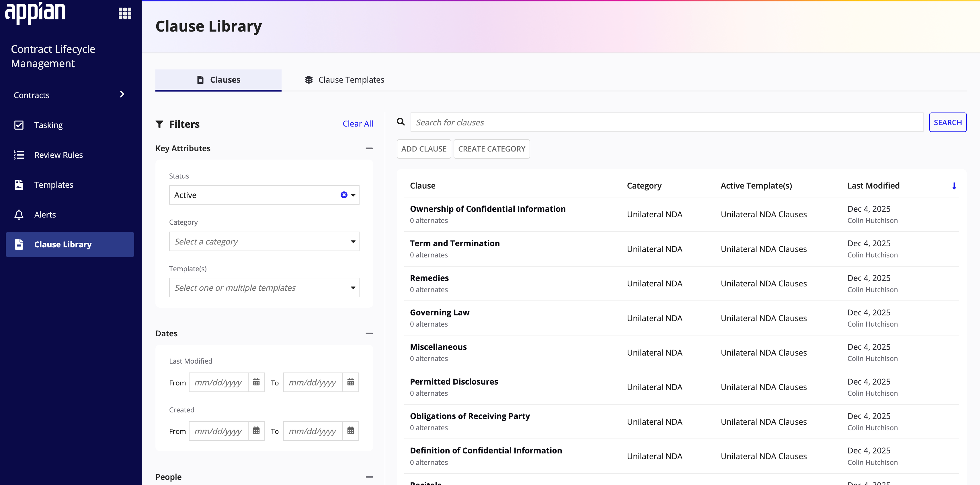Open Obligations of Receiving Party clause
The image size is (980, 485).
point(469,416)
